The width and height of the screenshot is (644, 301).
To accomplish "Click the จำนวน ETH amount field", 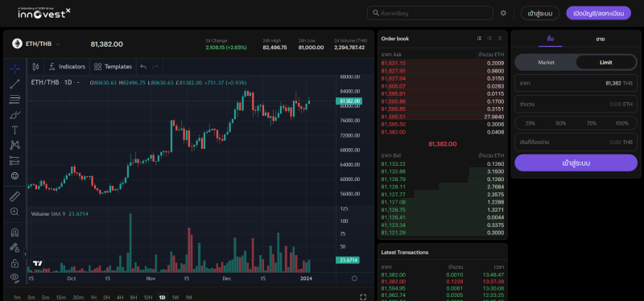I will click(576, 105).
